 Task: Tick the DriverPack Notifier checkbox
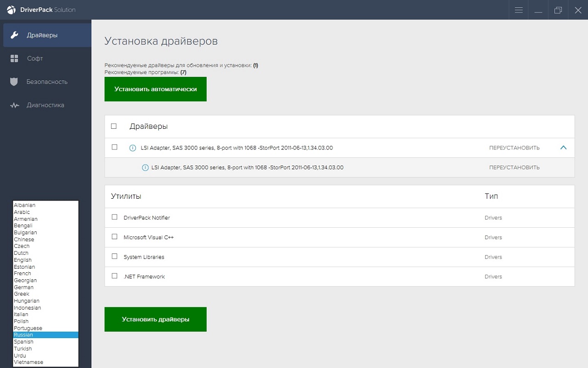[x=114, y=217]
